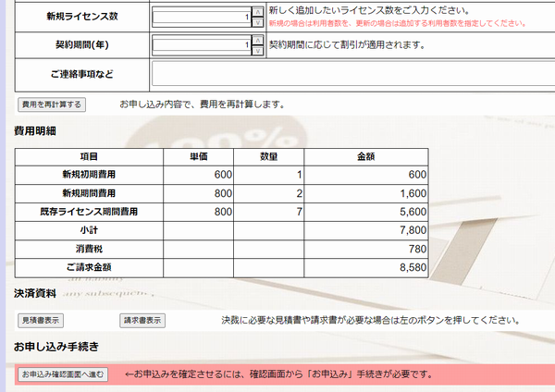The width and height of the screenshot is (555, 392).
Task: Show the invoice via 請求書表示
Action: (142, 320)
